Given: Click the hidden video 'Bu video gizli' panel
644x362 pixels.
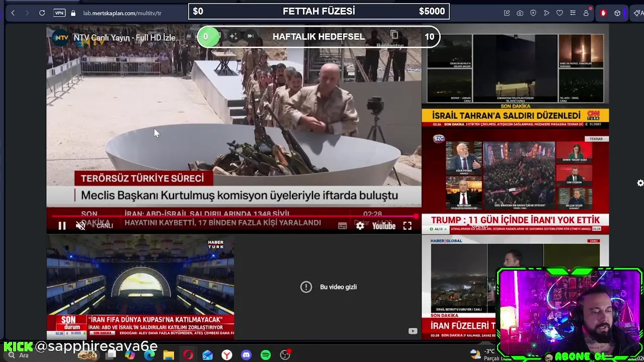Looking at the screenshot, I should coord(328,287).
